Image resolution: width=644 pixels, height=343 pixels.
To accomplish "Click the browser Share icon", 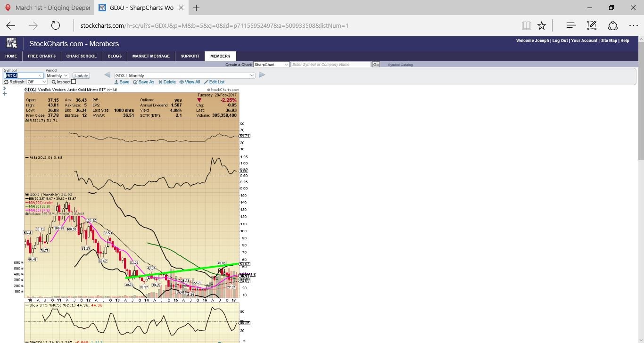I will 612,25.
